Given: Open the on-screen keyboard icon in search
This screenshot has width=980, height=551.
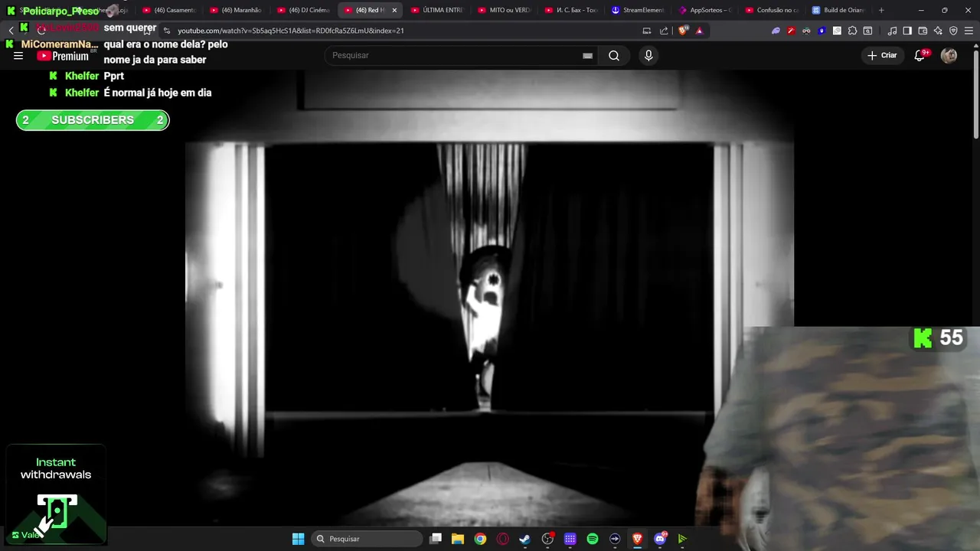Looking at the screenshot, I should tap(587, 56).
